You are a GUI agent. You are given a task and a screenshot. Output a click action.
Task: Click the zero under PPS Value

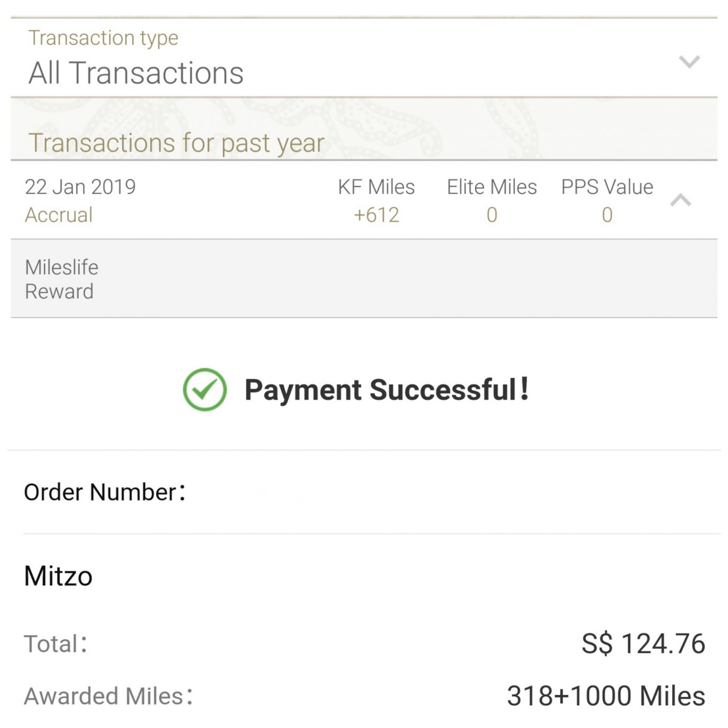tap(607, 215)
